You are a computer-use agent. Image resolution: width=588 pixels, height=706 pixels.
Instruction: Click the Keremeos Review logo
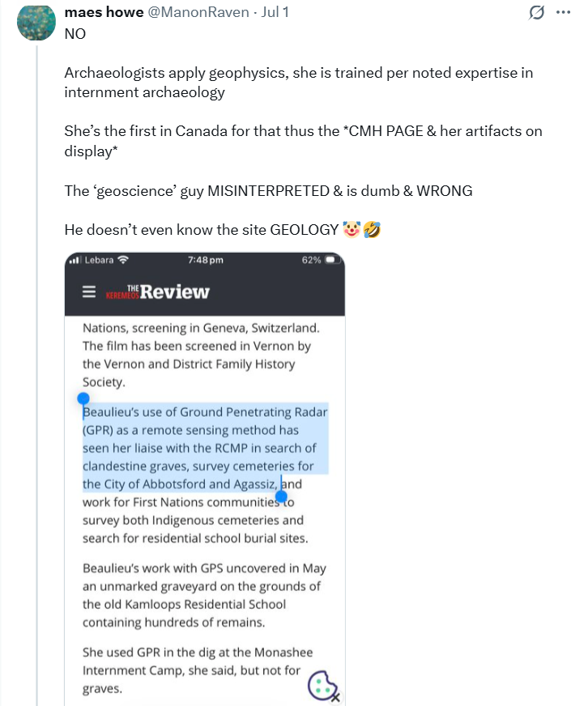158,291
